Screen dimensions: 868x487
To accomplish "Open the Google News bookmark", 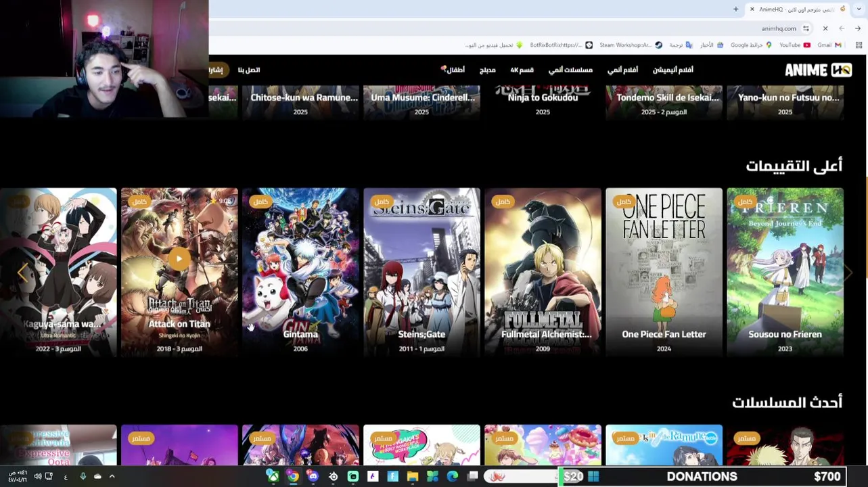I will (712, 45).
